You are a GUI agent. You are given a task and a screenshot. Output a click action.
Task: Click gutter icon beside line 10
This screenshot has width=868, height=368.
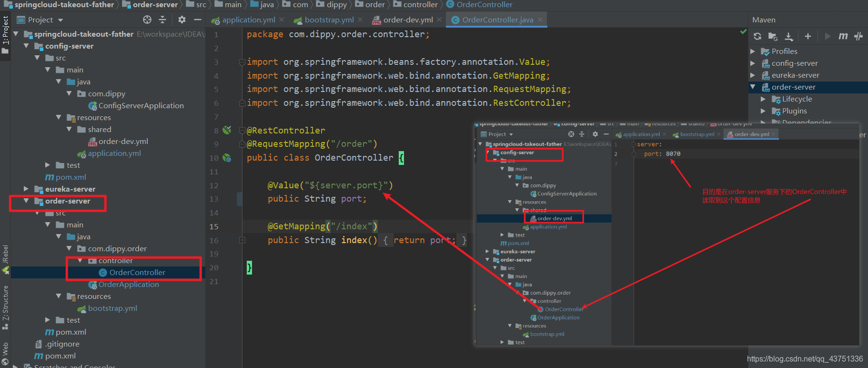[x=227, y=158]
